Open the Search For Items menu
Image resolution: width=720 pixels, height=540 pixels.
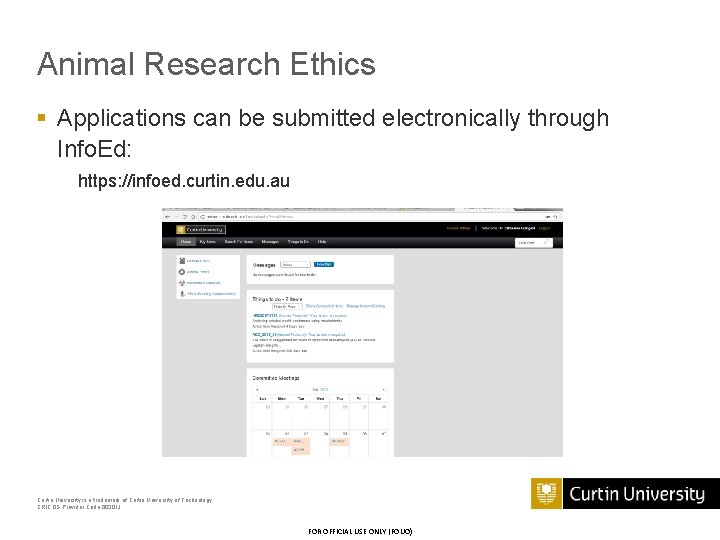coord(239,242)
